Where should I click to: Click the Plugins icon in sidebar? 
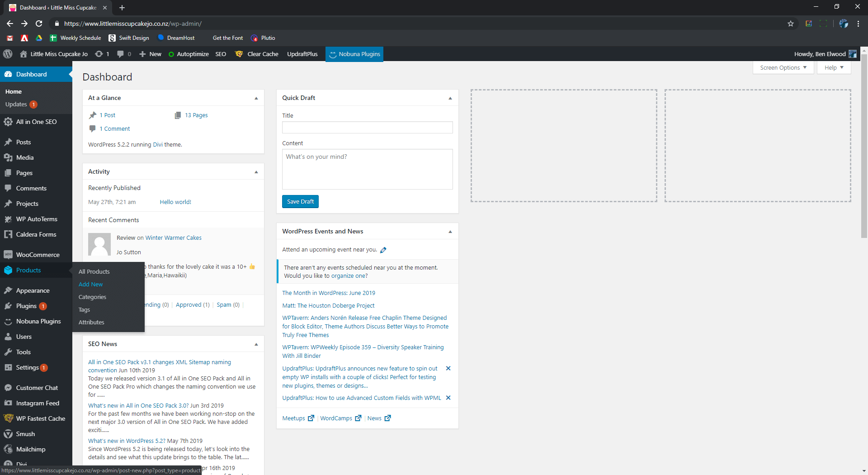click(8, 306)
